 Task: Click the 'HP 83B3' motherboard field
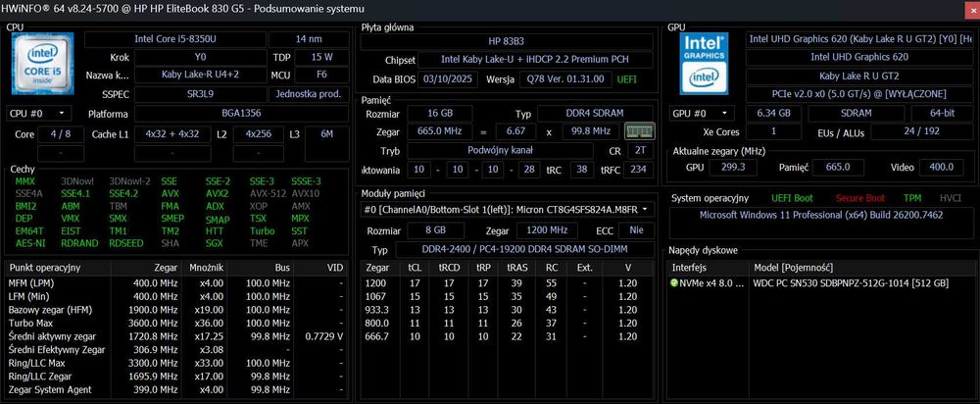507,41
